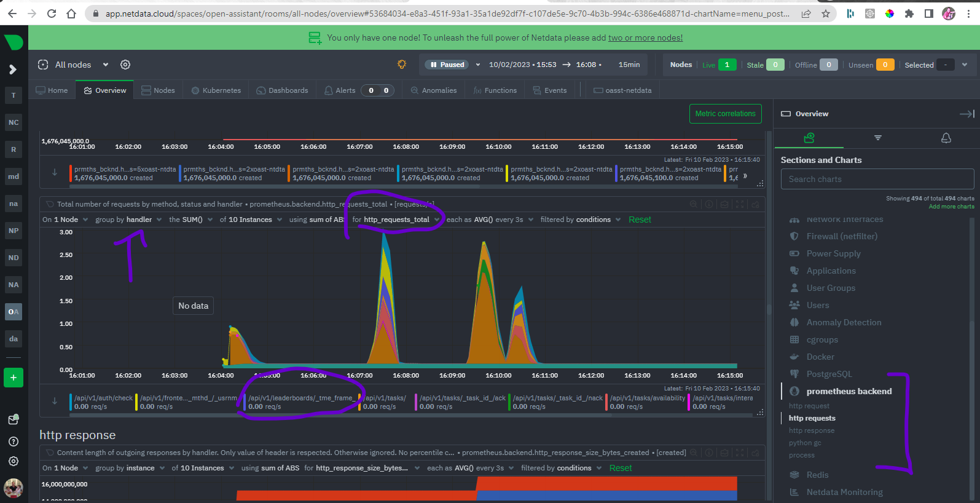Click Reset on the total requests chart

click(640, 220)
